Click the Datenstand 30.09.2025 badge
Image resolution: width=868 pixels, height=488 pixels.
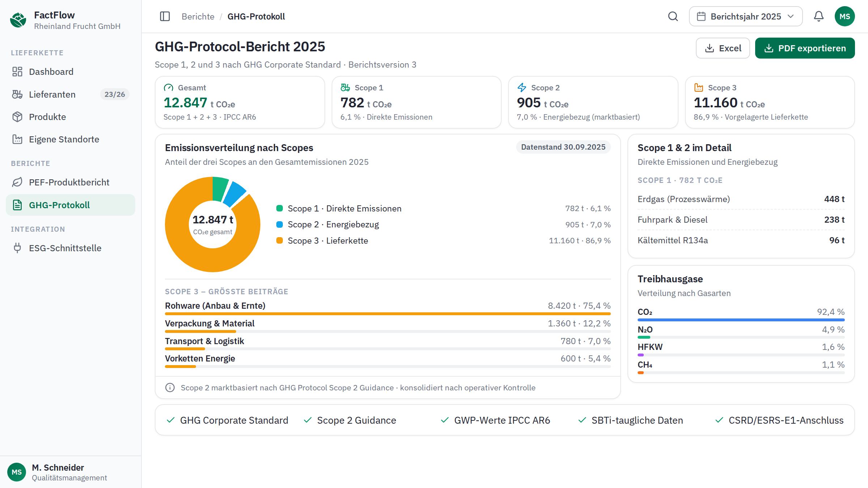[563, 147]
